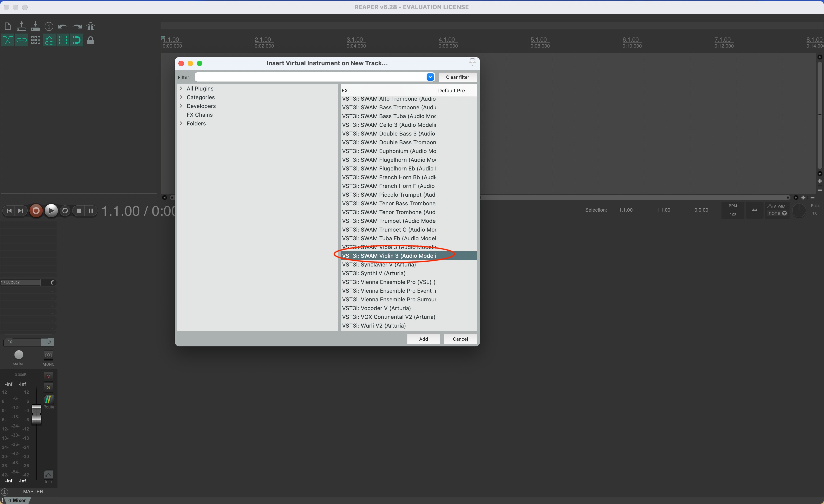824x504 pixels.
Task: Mute the master track
Action: (48, 376)
